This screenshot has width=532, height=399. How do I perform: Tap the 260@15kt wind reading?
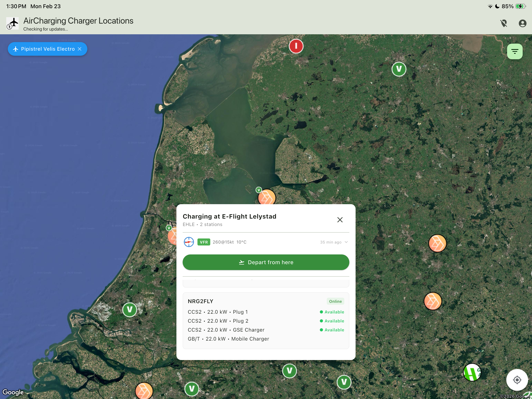tap(223, 242)
